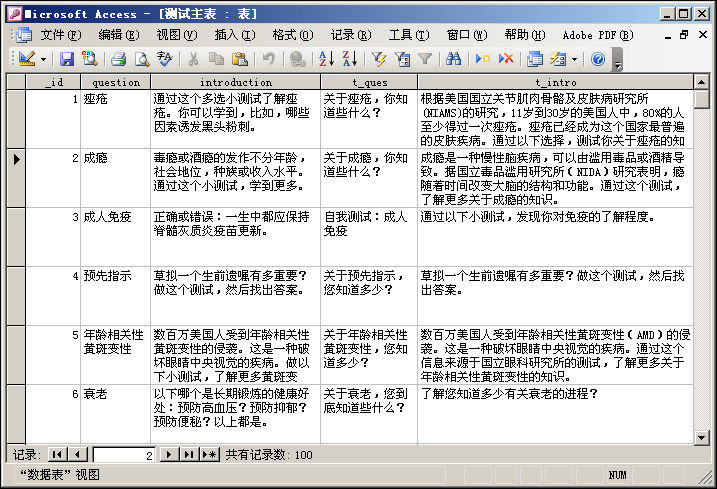The image size is (717, 489).
Task: Click the new record navigation button
Action: (x=209, y=455)
